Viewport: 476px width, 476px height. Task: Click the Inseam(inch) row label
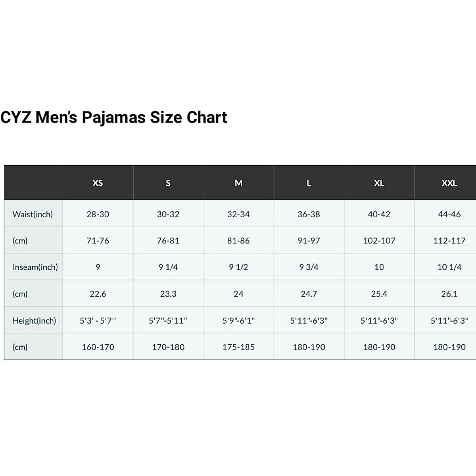[35, 267]
